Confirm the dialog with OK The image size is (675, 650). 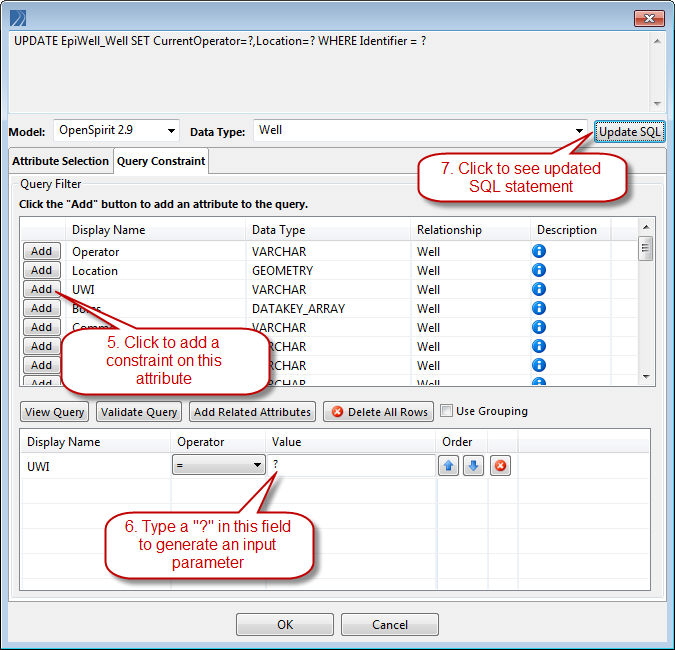[285, 625]
